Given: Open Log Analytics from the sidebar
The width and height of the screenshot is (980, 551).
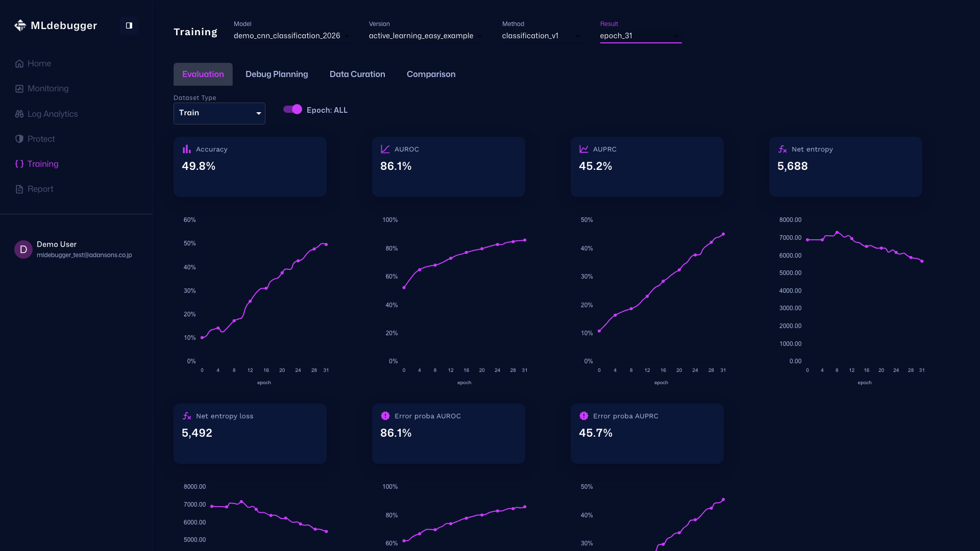Looking at the screenshot, I should point(53,114).
